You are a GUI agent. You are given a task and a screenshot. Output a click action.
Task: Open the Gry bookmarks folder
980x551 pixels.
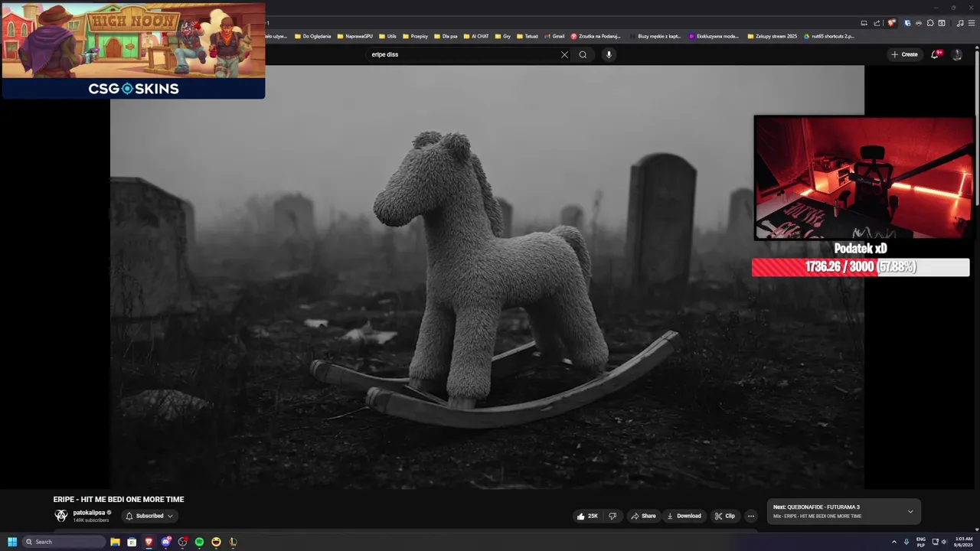point(503,36)
